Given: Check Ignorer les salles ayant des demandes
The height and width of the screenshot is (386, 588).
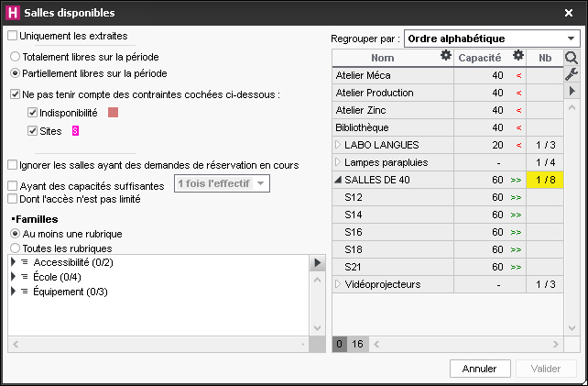Looking at the screenshot, I should click(x=13, y=165).
